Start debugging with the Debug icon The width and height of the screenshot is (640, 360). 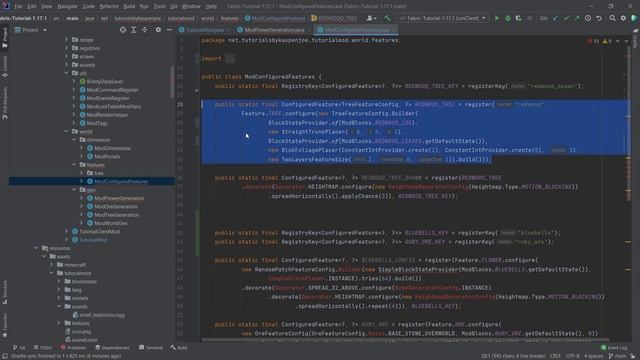click(x=508, y=18)
